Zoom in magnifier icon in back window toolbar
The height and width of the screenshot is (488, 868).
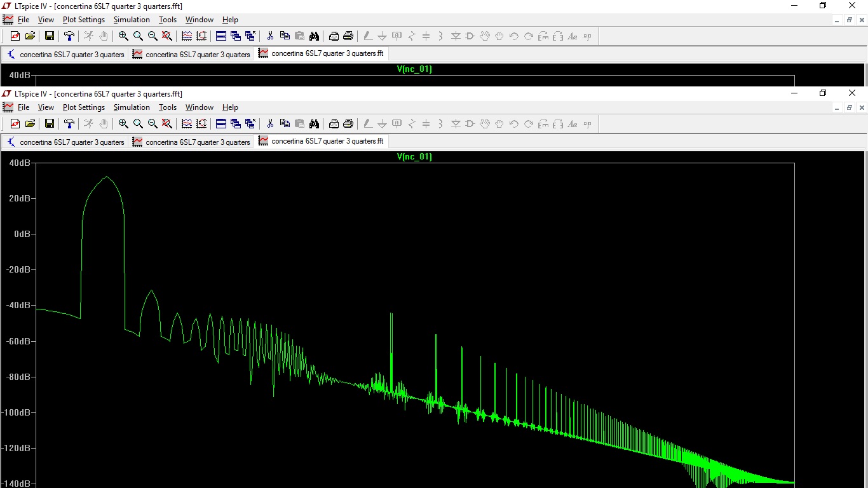coord(123,36)
